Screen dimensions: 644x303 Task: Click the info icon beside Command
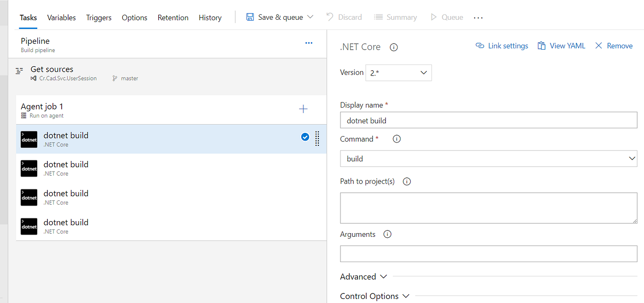click(x=396, y=138)
